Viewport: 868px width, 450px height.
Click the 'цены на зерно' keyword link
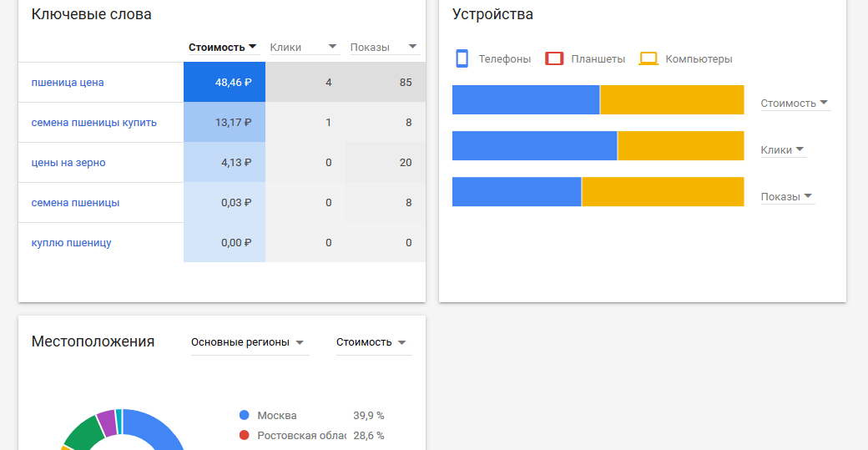pos(68,163)
